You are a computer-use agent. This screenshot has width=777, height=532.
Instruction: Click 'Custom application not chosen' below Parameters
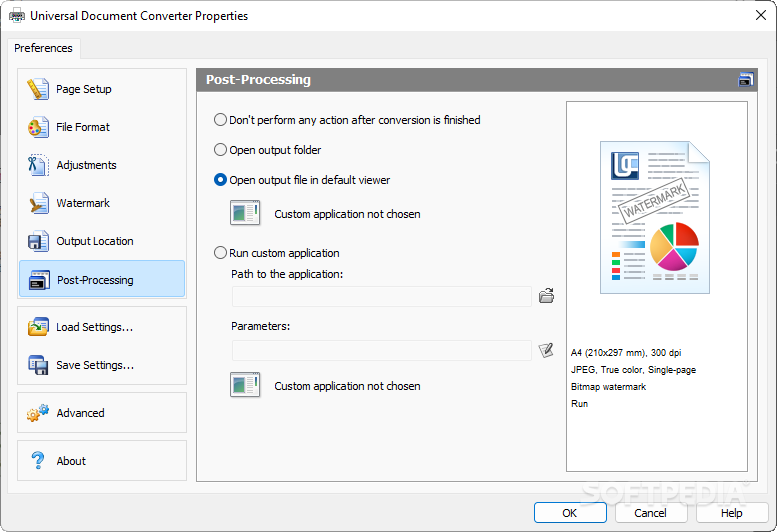coord(347,386)
